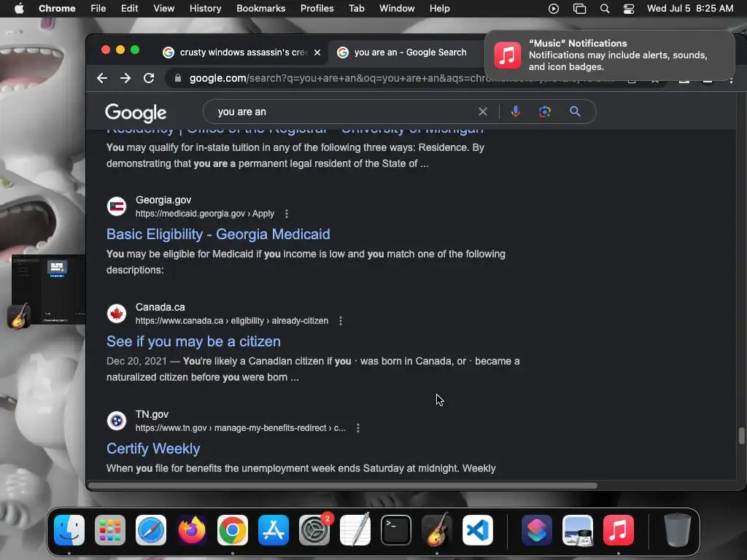The height and width of the screenshot is (560, 747).
Task: Launch Firefox from the Dock
Action: pyautogui.click(x=192, y=530)
